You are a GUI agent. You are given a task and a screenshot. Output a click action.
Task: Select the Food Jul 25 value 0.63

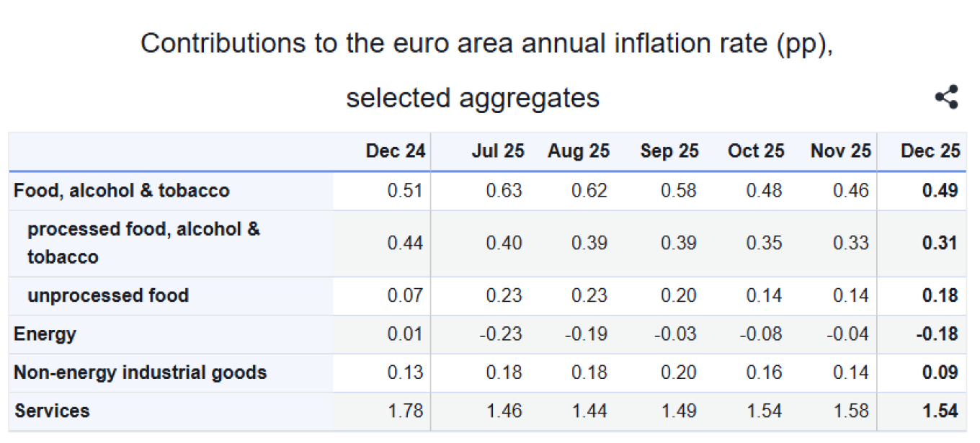[504, 191]
